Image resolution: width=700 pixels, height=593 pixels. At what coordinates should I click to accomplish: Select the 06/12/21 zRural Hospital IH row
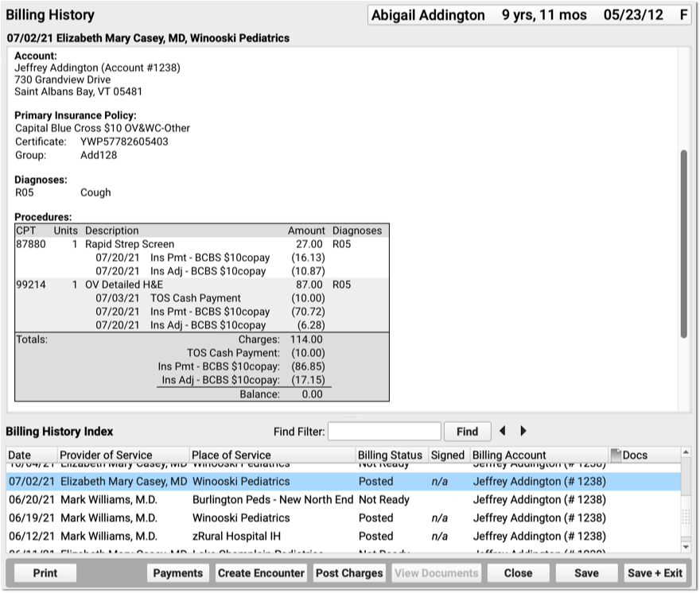click(344, 537)
